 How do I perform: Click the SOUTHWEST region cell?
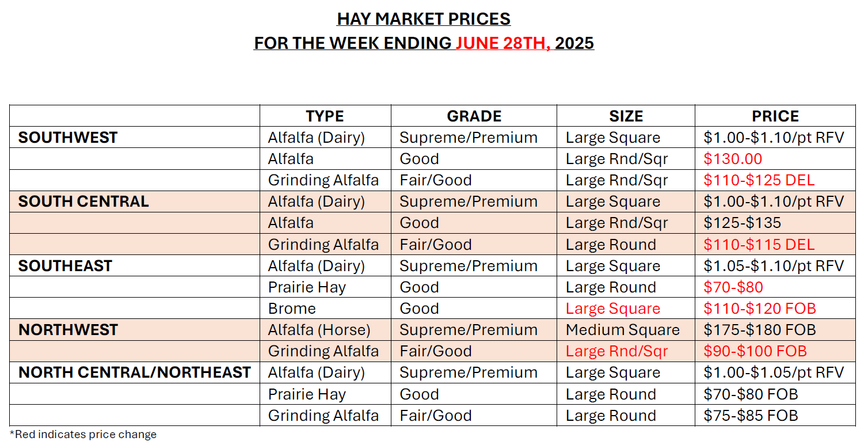pyautogui.click(x=68, y=138)
